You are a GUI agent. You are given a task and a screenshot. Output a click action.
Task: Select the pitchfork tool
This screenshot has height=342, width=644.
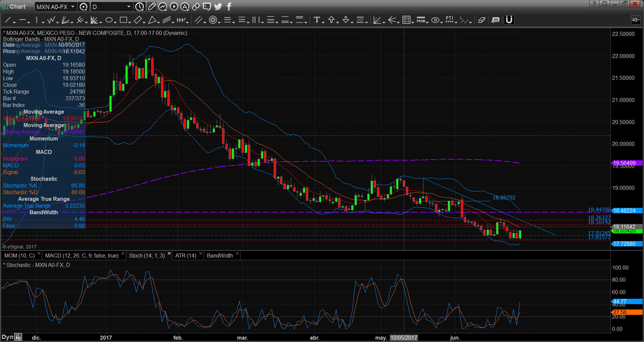80,20
